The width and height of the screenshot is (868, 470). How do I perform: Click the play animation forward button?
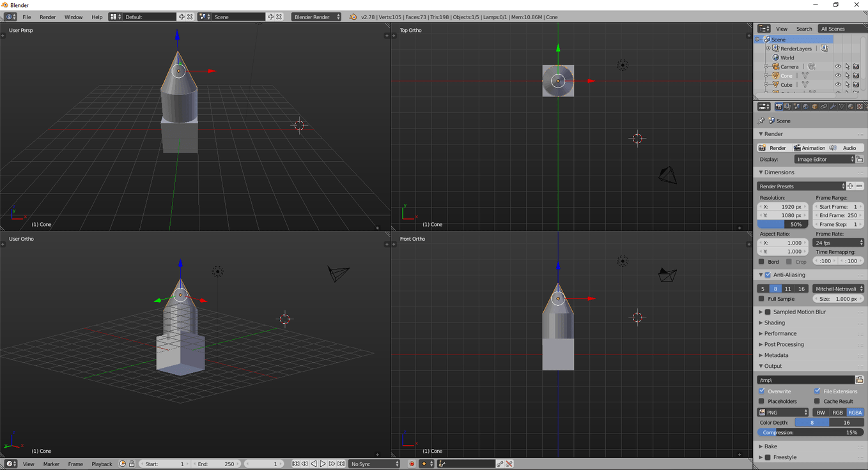tap(323, 464)
